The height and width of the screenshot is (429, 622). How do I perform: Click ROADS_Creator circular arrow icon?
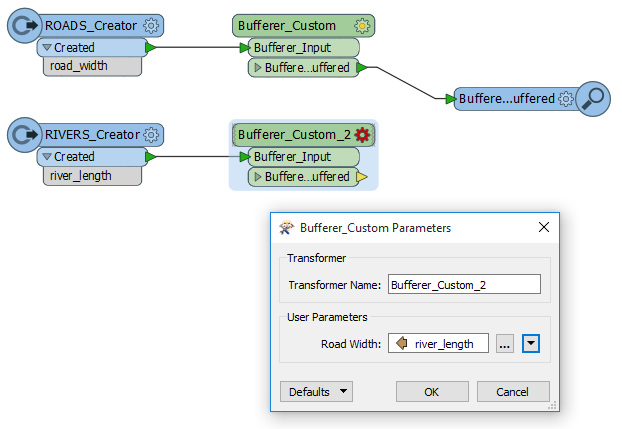(25, 26)
